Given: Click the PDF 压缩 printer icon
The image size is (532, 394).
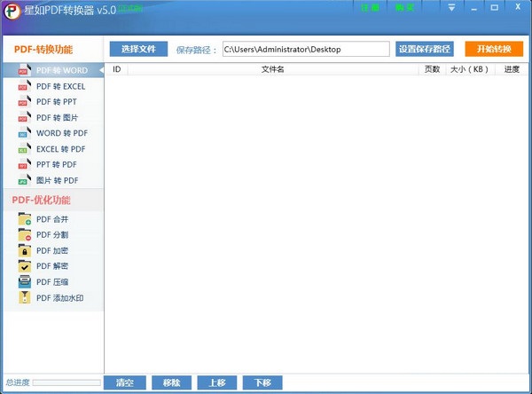Looking at the screenshot, I should click(x=25, y=281).
